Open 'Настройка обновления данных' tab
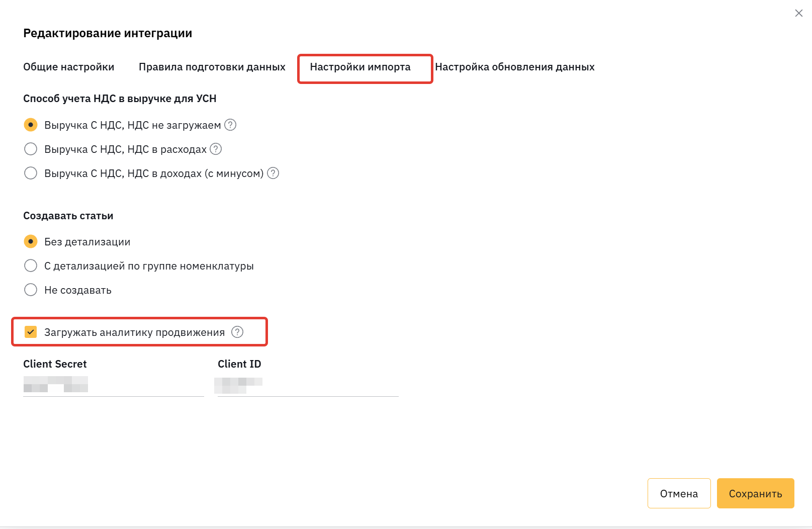 515,67
